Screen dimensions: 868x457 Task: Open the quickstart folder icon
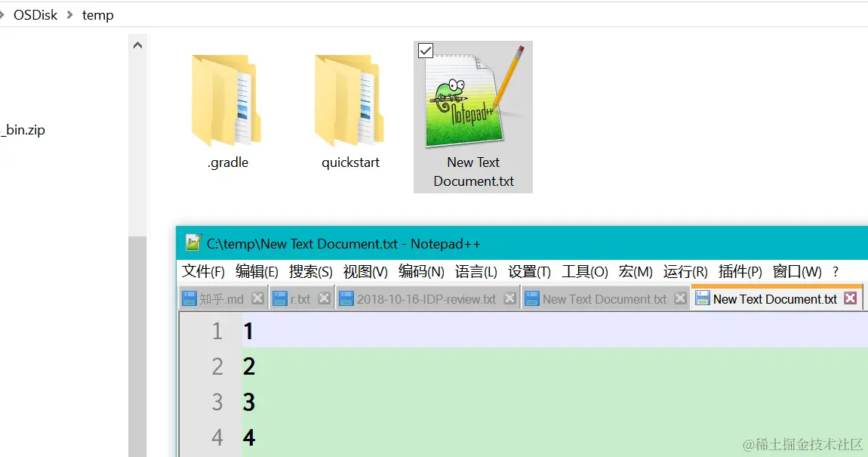click(x=349, y=100)
